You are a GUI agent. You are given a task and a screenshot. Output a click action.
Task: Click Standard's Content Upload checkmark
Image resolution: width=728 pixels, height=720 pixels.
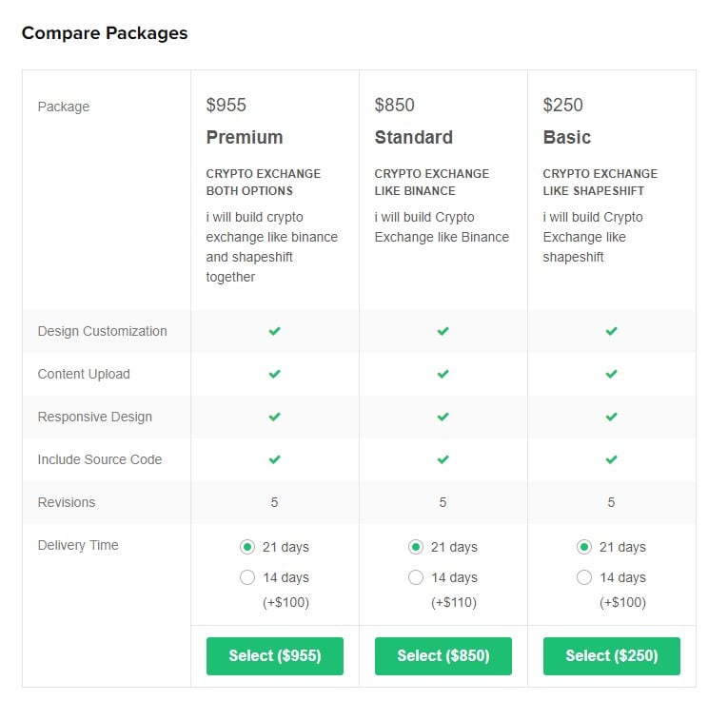[443, 374]
